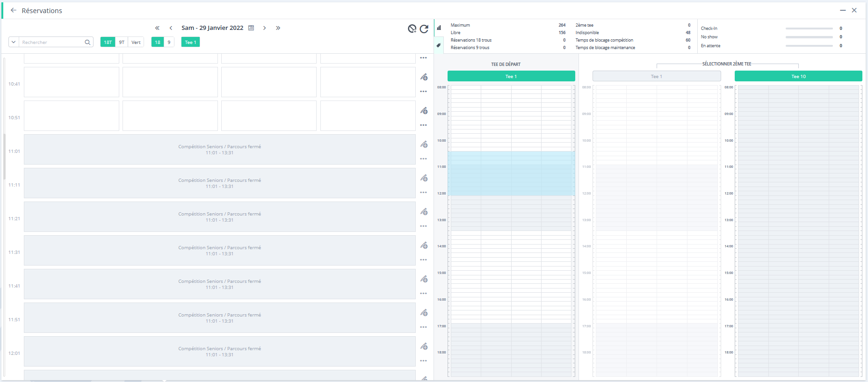The image size is (868, 382).
Task: Focus the Rechercher search field
Action: click(51, 42)
